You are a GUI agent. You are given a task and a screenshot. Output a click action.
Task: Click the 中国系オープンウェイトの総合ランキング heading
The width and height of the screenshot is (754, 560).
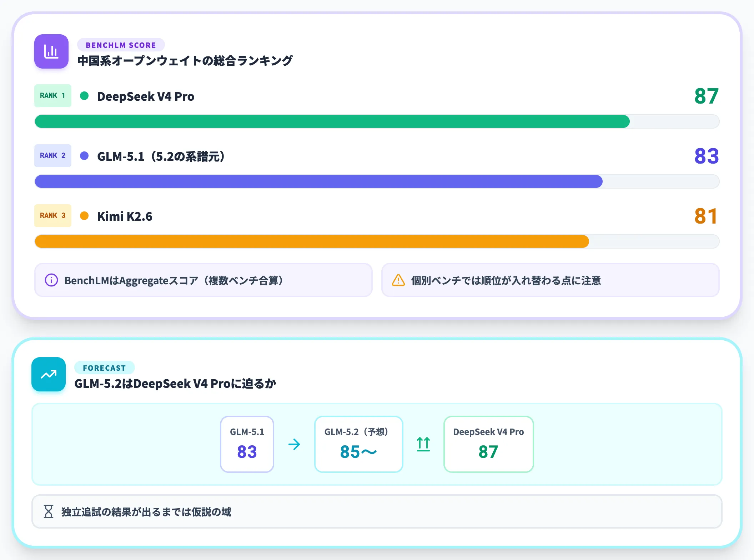(x=185, y=61)
